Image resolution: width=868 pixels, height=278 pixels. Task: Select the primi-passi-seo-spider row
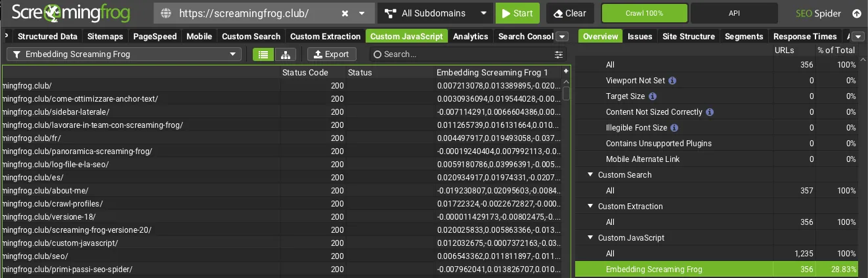click(x=282, y=269)
